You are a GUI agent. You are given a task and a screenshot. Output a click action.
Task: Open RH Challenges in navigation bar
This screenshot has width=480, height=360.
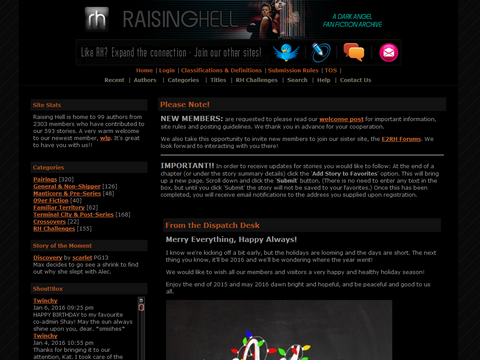click(x=256, y=80)
